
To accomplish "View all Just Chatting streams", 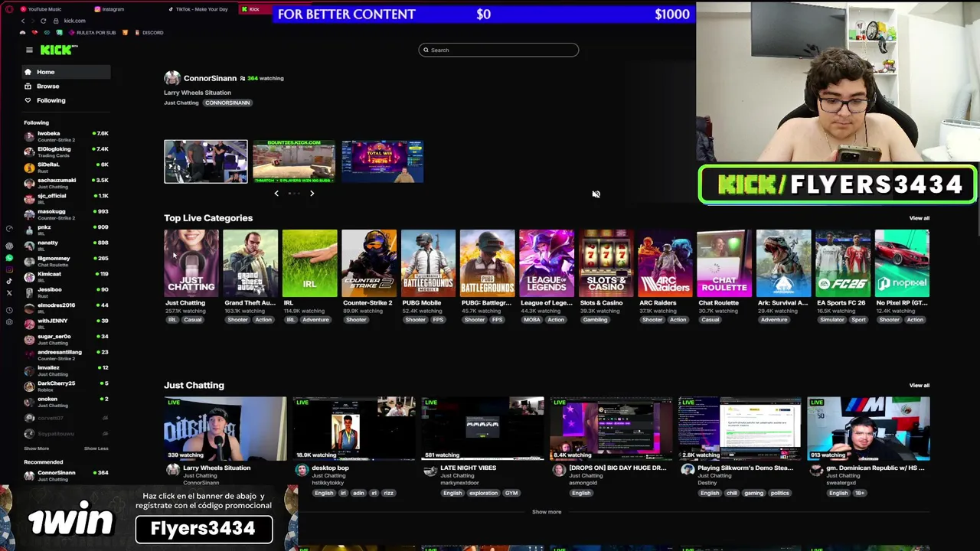I will [x=920, y=386].
